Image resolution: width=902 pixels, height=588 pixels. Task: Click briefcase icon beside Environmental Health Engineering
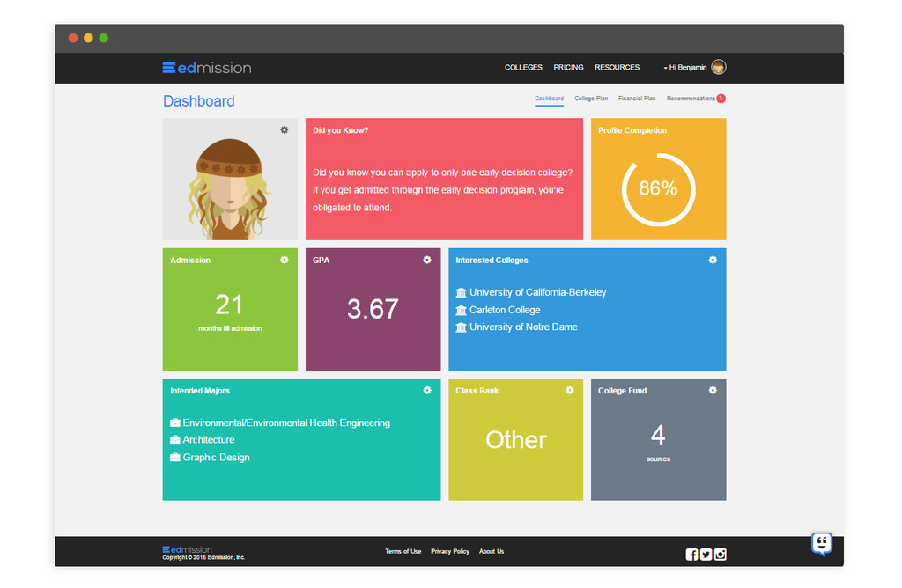[175, 423]
